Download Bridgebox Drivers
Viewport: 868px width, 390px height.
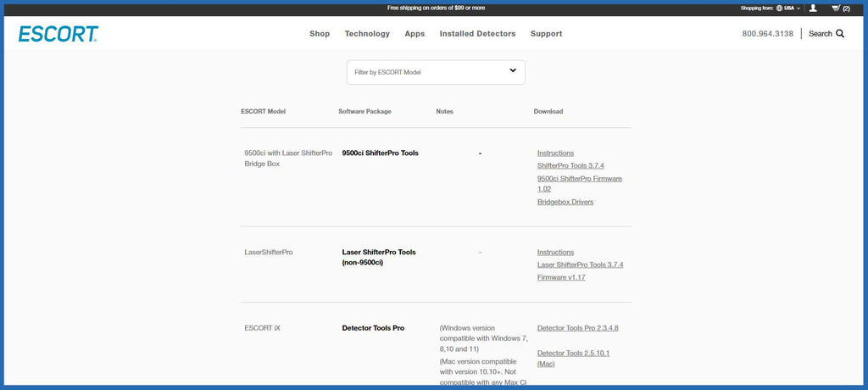pyautogui.click(x=565, y=202)
